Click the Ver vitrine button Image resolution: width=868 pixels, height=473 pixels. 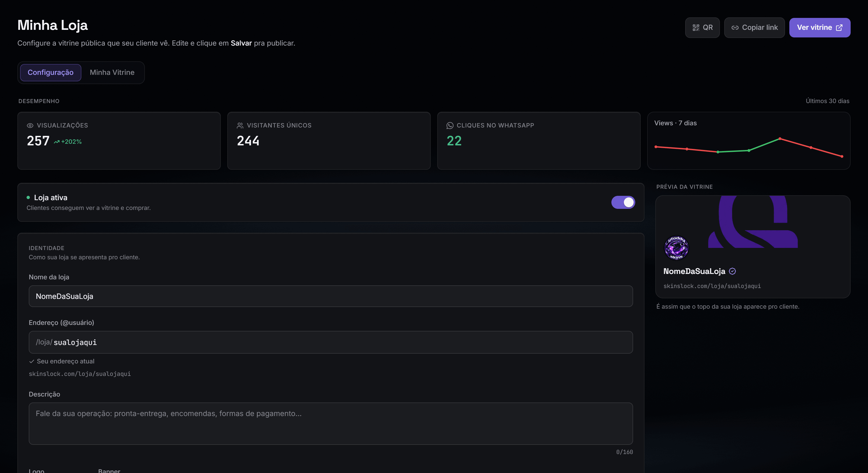coord(819,28)
